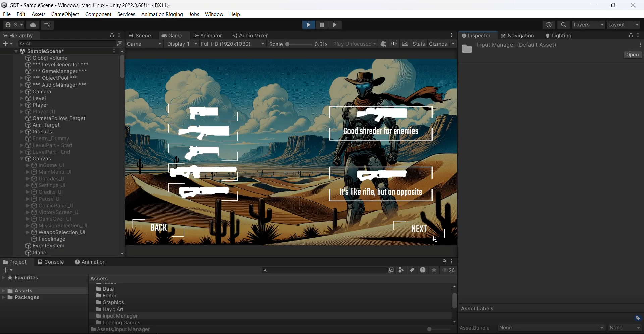Image resolution: width=644 pixels, height=334 pixels.
Task: Toggle the Gizmos button
Action: 438,44
